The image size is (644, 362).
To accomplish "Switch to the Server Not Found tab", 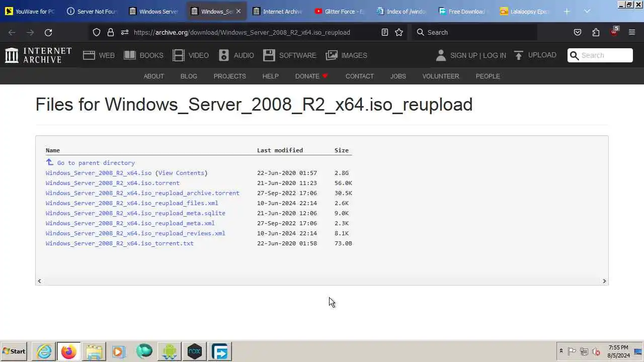I will click(92, 11).
